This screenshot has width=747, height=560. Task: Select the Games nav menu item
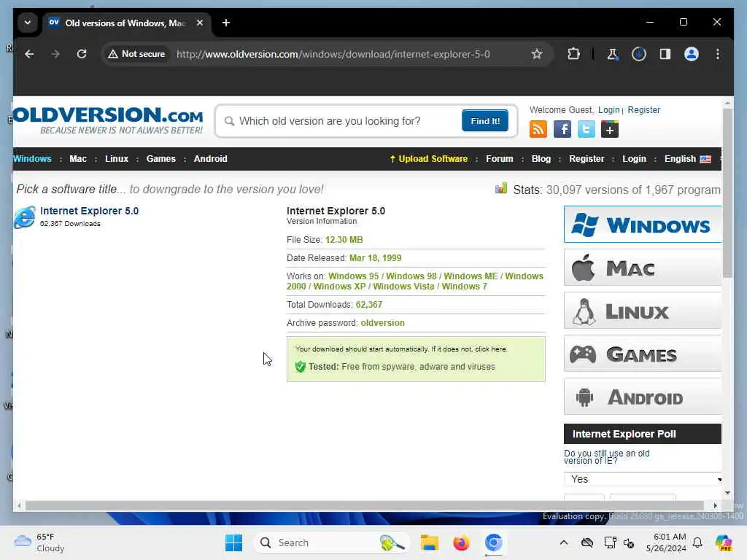(161, 159)
